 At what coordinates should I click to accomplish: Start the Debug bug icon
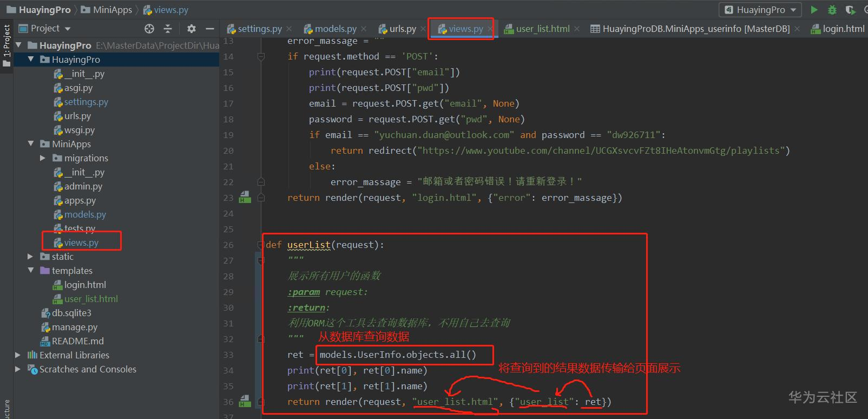pos(832,10)
